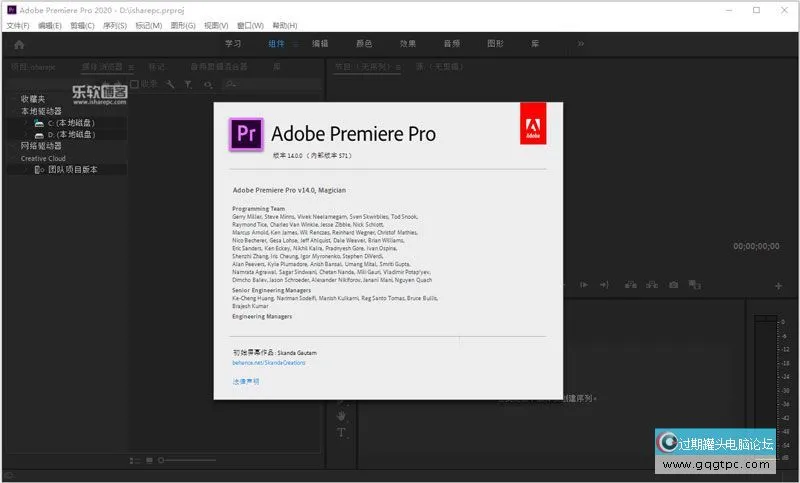
Task: Collapse the 本地驱动器 (Local Drives) group
Action: (x=14, y=111)
